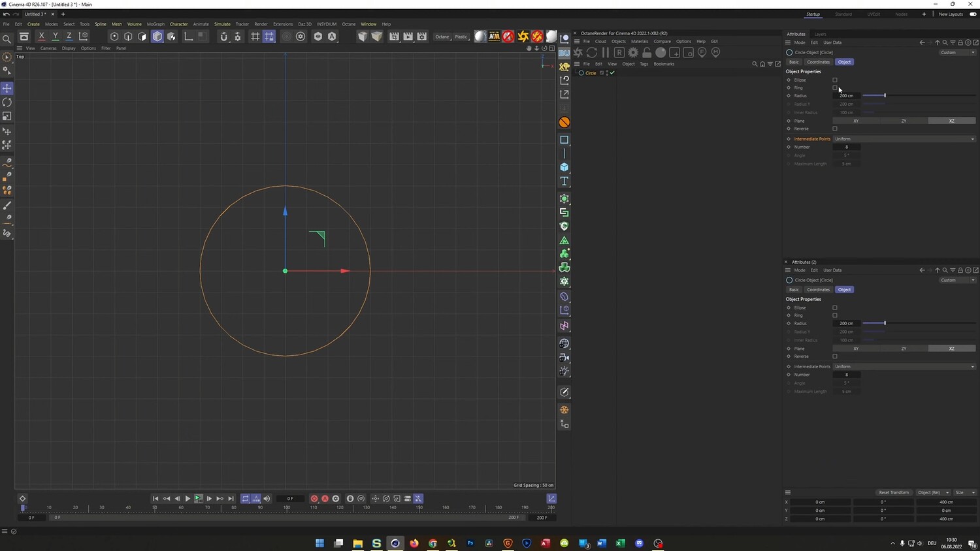Viewport: 980px width, 551px height.
Task: Add a Cube primitive from right palette
Action: point(564,167)
